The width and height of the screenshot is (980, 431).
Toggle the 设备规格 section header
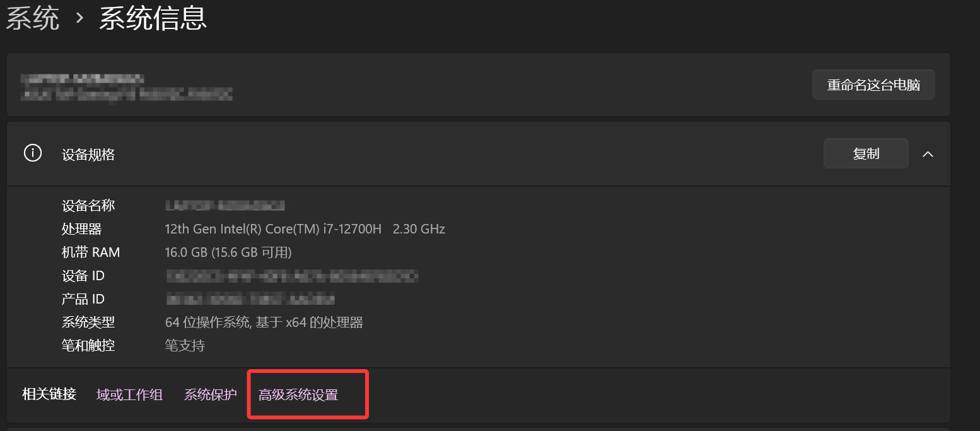(478, 154)
